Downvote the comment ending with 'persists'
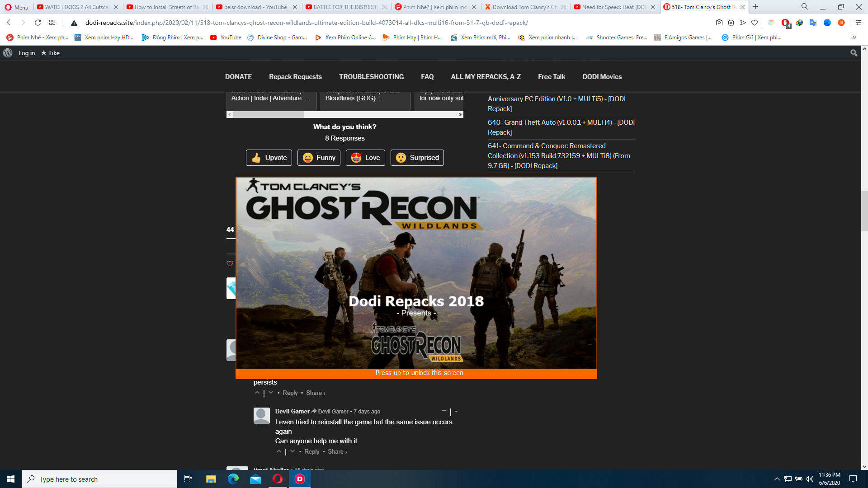 point(271,392)
